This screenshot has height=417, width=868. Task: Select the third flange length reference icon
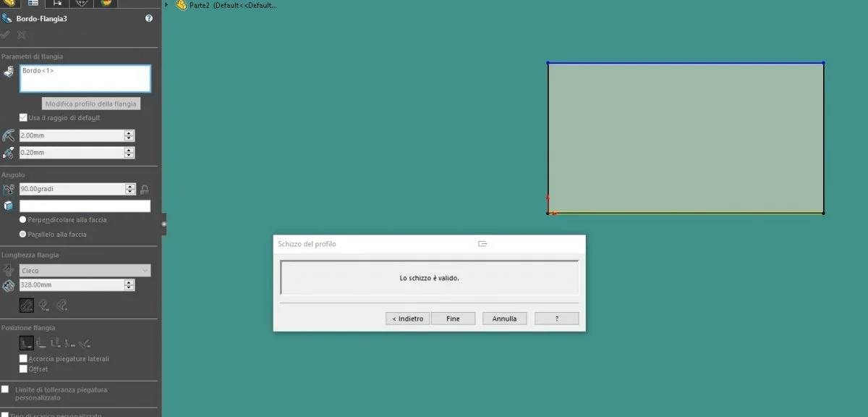[61, 305]
